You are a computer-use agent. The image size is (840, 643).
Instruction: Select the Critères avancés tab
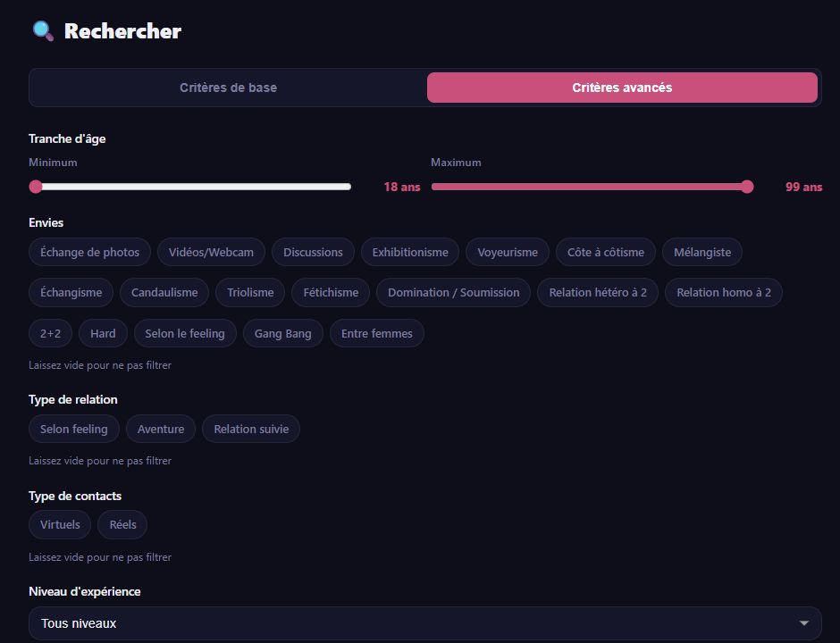(622, 88)
